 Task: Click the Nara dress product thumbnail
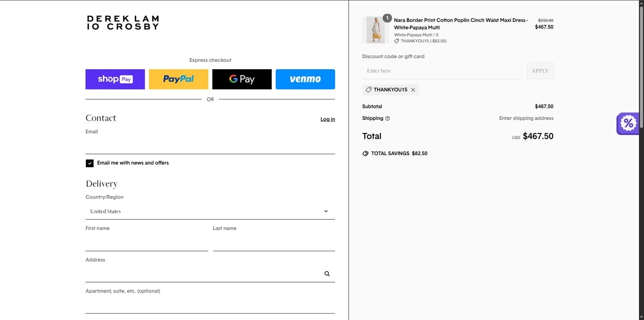pyautogui.click(x=376, y=30)
